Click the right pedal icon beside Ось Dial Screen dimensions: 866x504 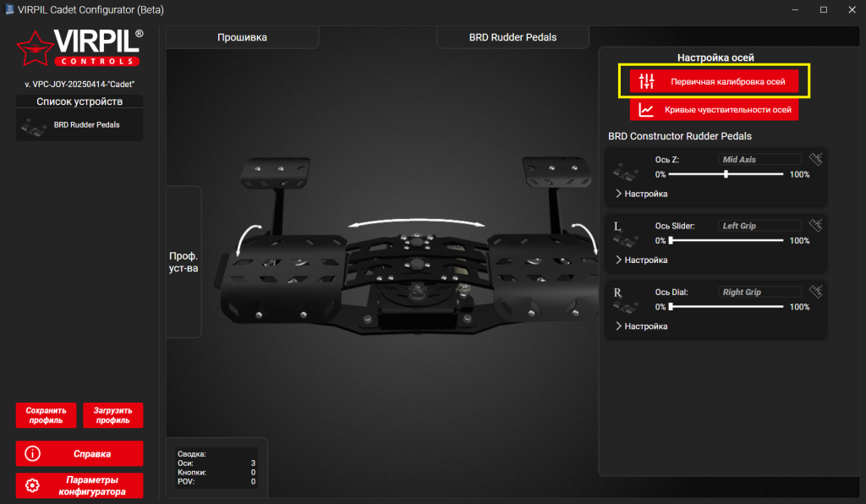coord(625,302)
